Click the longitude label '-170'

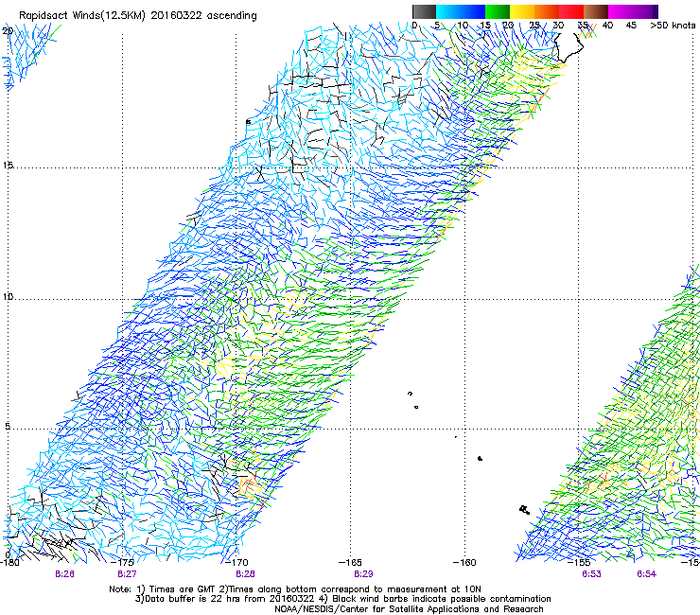click(x=236, y=562)
